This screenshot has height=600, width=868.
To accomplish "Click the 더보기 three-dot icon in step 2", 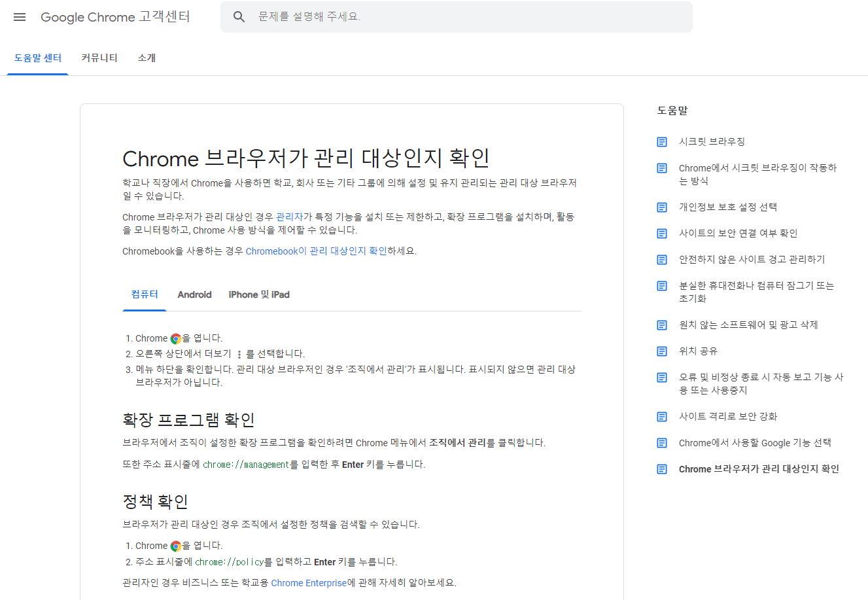I will [239, 355].
